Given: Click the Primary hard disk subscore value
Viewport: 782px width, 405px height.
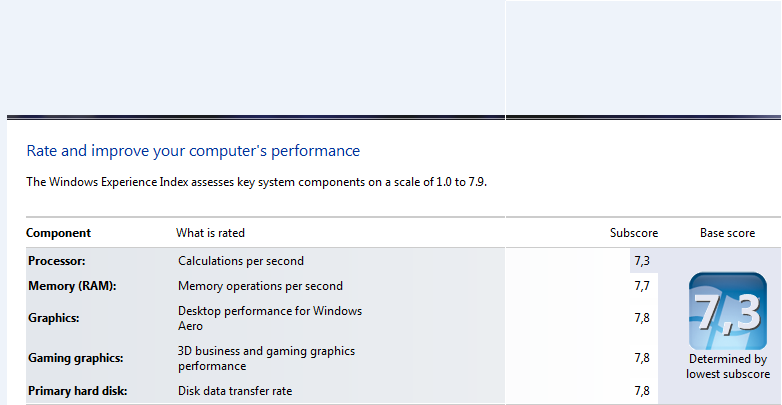Looking at the screenshot, I should click(x=642, y=391).
